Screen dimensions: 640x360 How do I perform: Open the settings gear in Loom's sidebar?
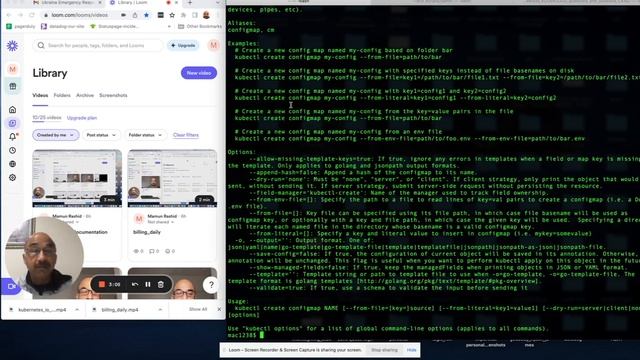(13, 178)
